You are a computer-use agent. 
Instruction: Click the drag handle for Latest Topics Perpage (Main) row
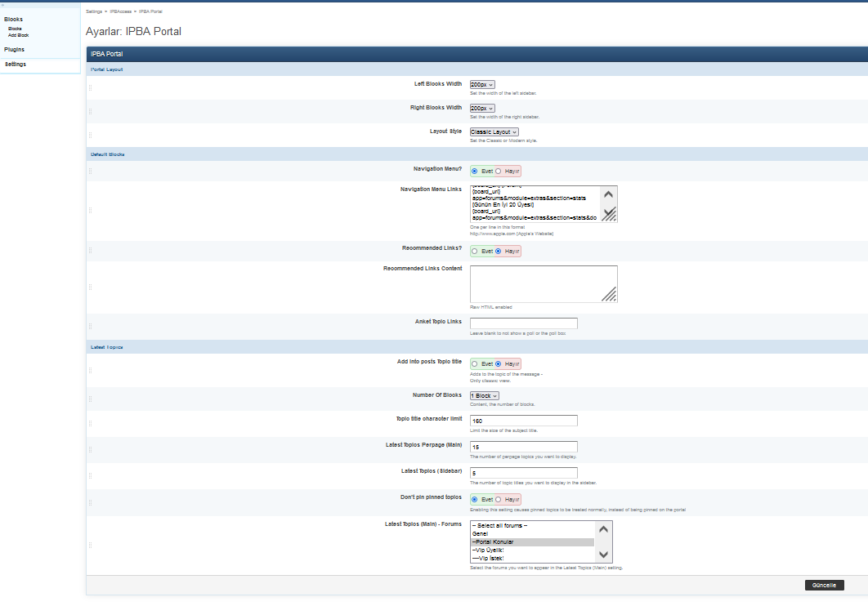point(90,450)
